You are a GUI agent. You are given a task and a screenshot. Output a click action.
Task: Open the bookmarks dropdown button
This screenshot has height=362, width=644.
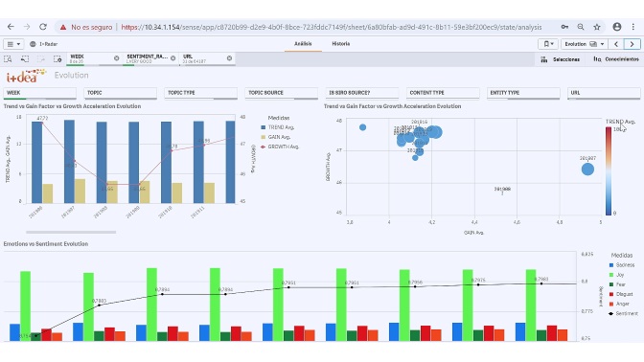click(x=548, y=44)
